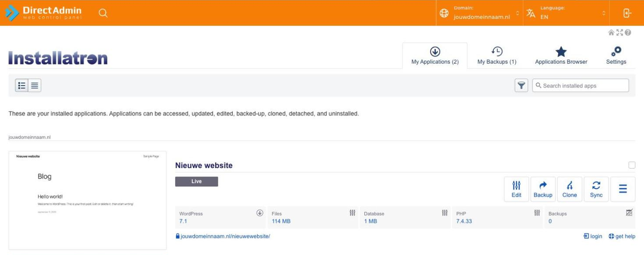Click the Backups edit icon
Image resolution: width=644 pixels, height=255 pixels.
[x=629, y=212]
